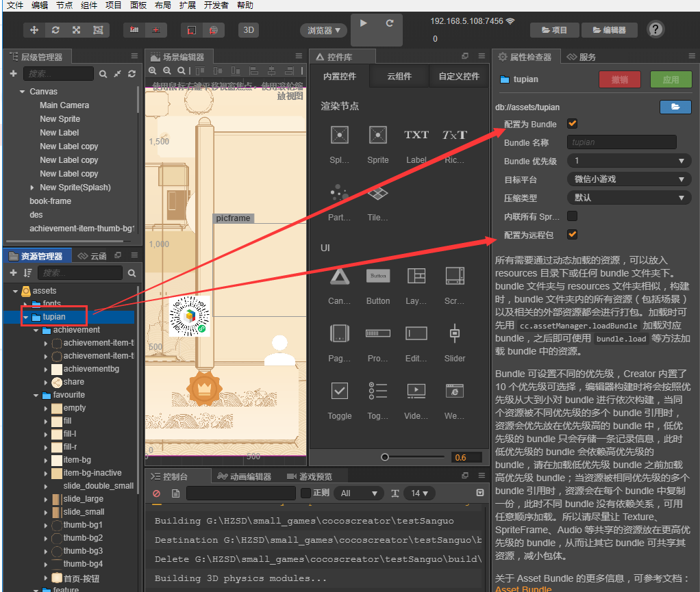
Task: Click the refresh preview button
Action: click(389, 23)
